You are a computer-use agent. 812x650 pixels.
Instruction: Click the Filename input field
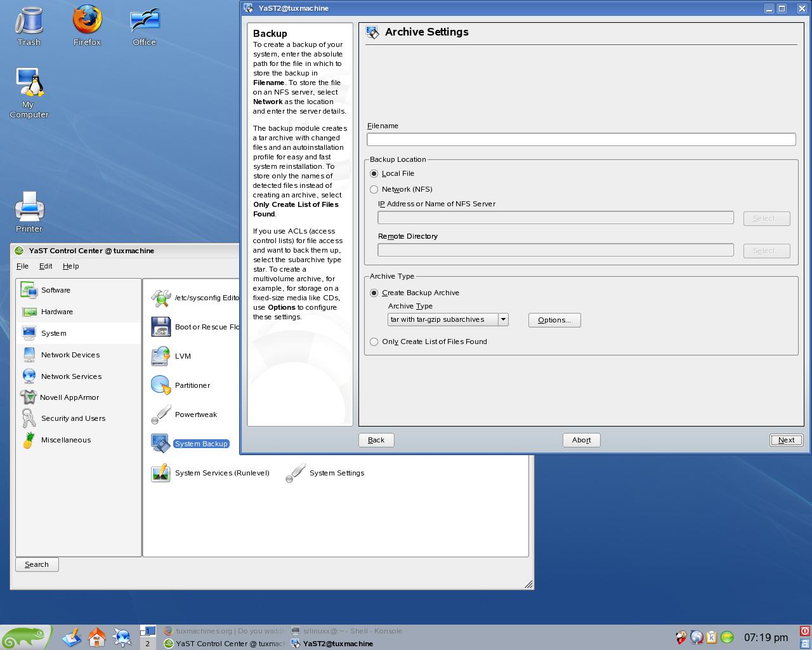[x=581, y=139]
